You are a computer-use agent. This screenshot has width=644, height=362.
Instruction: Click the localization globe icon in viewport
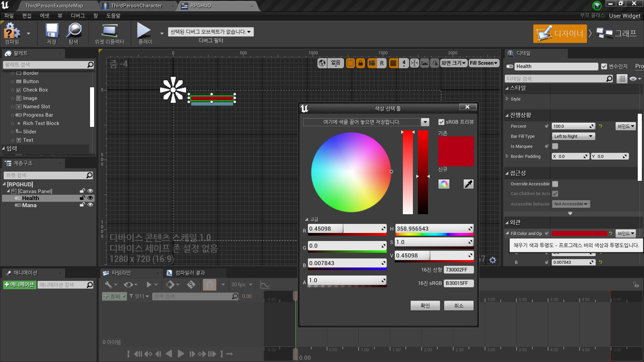point(322,63)
